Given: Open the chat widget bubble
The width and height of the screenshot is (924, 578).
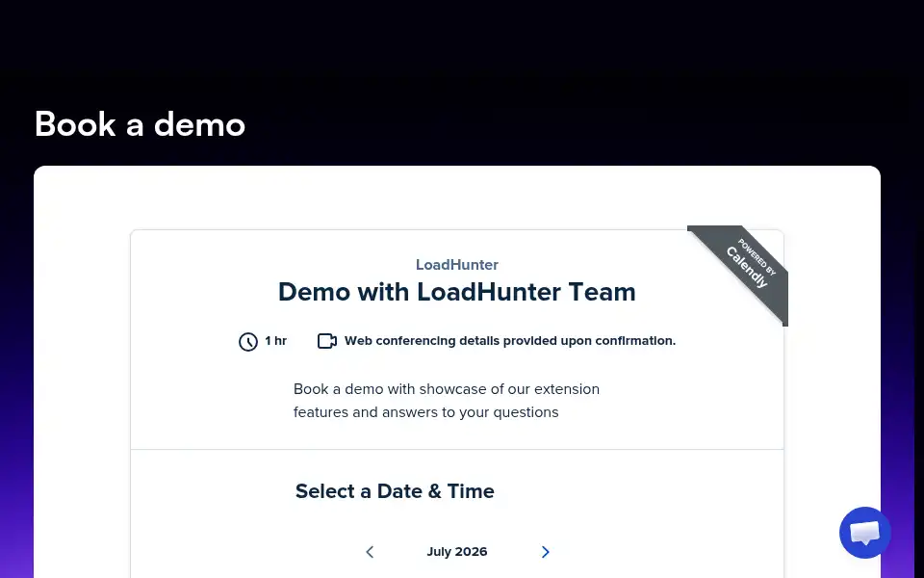Looking at the screenshot, I should pos(865,533).
